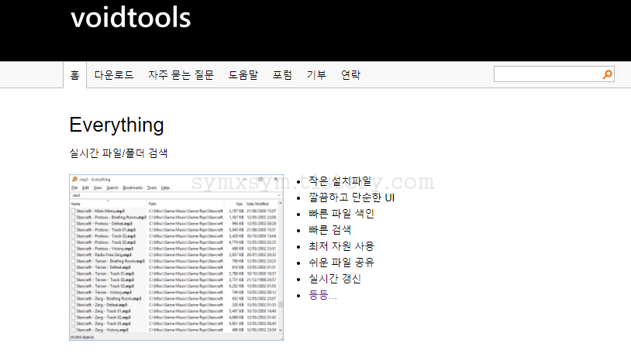
Task: Click the Everything screenshot thumbnail
Action: point(176,257)
